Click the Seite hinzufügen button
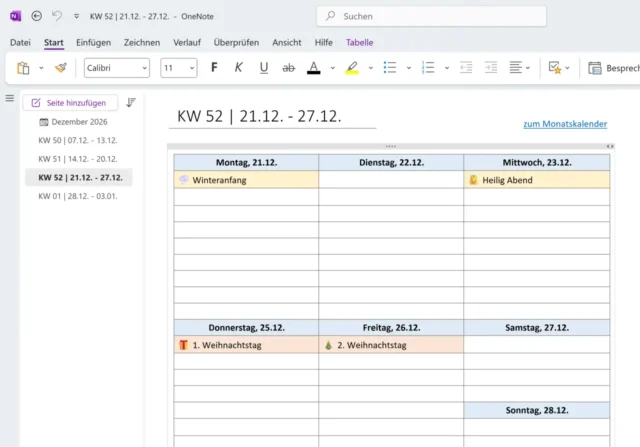 coord(70,102)
